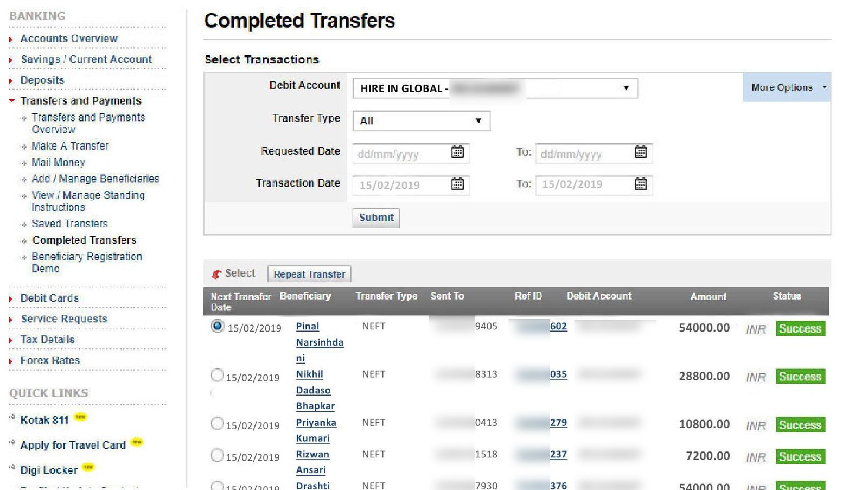Open the Debit Account dropdown
The height and width of the screenshot is (490, 868).
(x=495, y=88)
